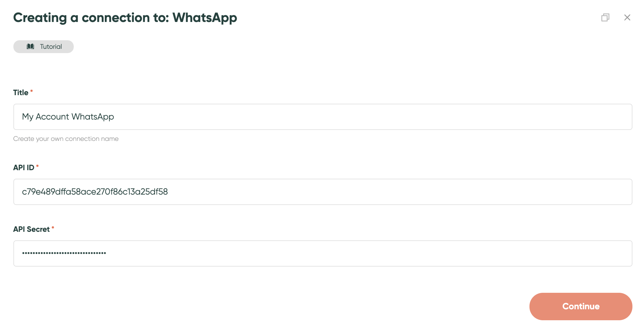Click the red asterisk beside Title
The width and height of the screenshot is (644, 330).
tap(31, 91)
